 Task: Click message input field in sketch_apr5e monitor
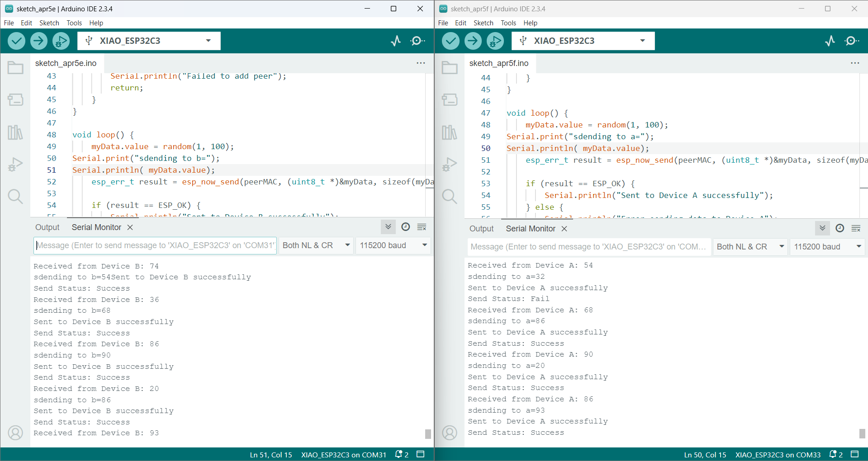tap(155, 245)
